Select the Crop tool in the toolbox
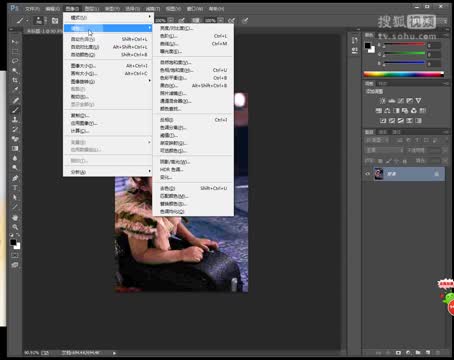This screenshot has height=360, width=454. [x=15, y=80]
